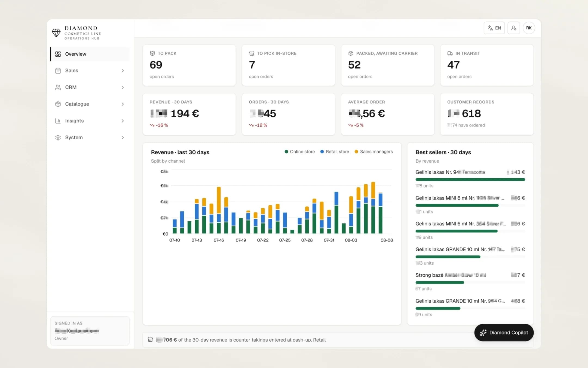Click the downward trend icon under Orders

(x=251, y=125)
